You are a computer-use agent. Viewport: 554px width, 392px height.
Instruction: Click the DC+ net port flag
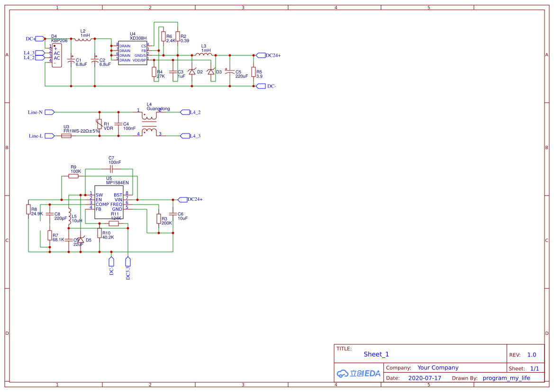tap(40, 39)
